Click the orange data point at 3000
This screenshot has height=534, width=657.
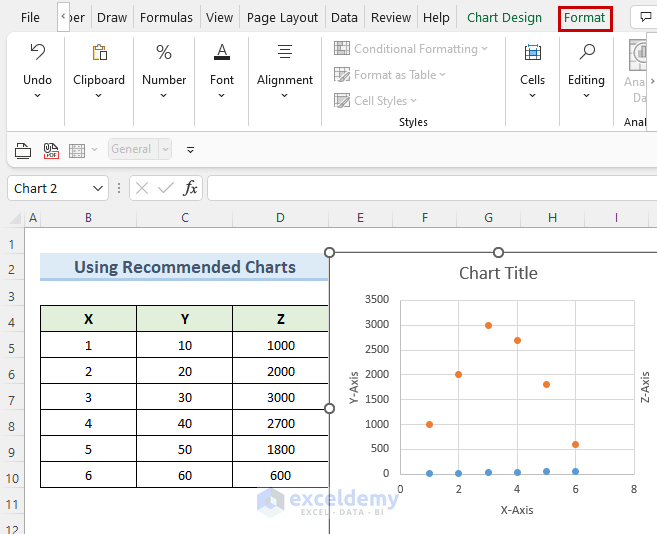pyautogui.click(x=488, y=325)
